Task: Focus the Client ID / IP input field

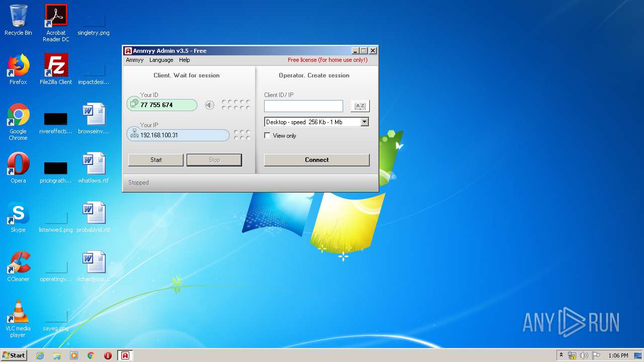Action: [x=303, y=106]
